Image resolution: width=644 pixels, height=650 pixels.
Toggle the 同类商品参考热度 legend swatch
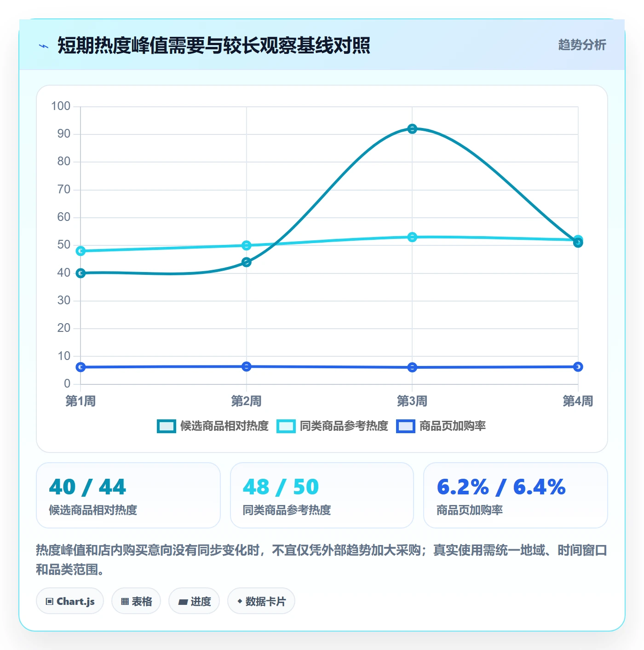click(286, 426)
